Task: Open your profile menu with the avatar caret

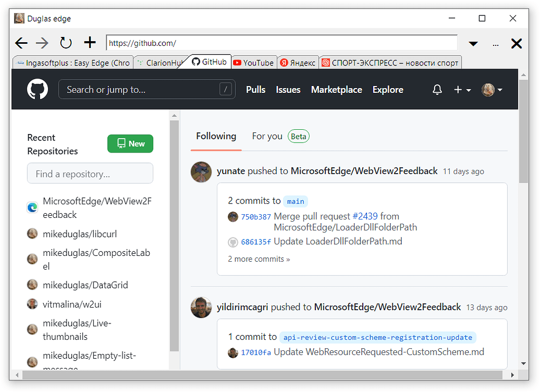Action: tap(500, 90)
